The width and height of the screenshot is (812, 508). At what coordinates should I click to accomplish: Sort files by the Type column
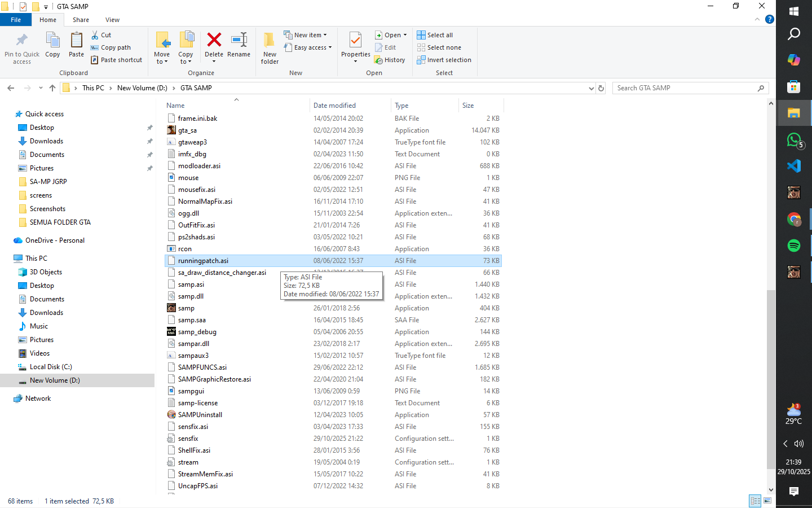425,106
